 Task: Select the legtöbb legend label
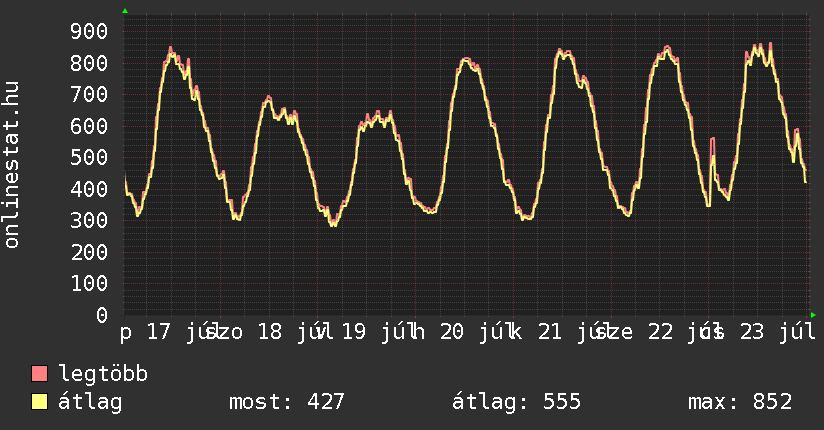(103, 374)
